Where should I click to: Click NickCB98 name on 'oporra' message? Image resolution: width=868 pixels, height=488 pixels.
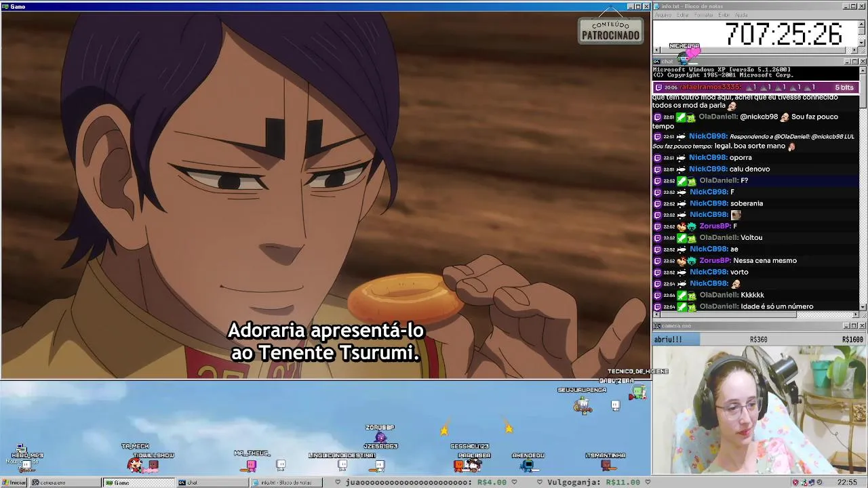tap(708, 157)
